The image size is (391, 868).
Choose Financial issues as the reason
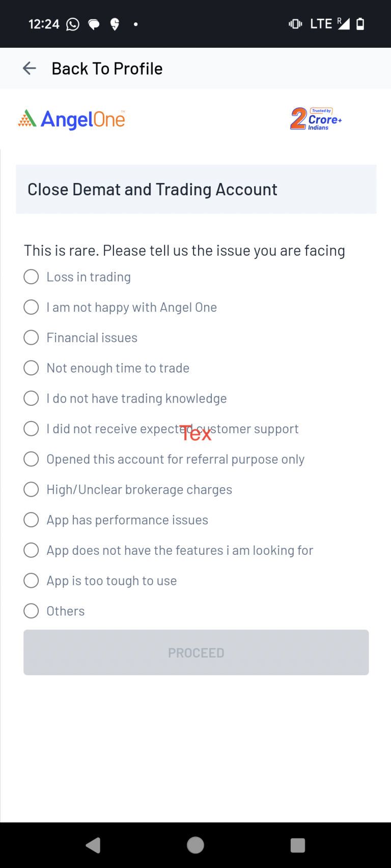[x=31, y=337]
